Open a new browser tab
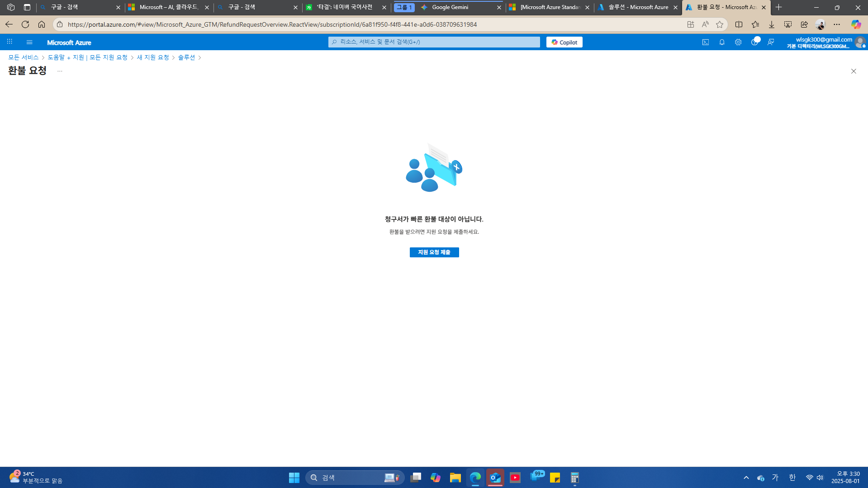 point(778,7)
